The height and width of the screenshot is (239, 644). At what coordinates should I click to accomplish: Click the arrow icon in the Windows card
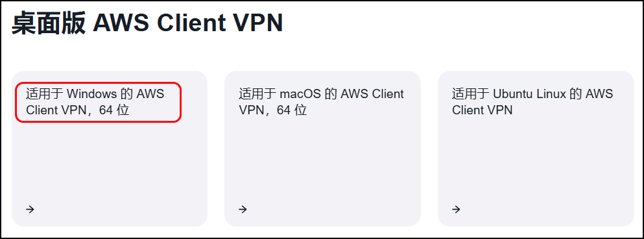tap(30, 209)
